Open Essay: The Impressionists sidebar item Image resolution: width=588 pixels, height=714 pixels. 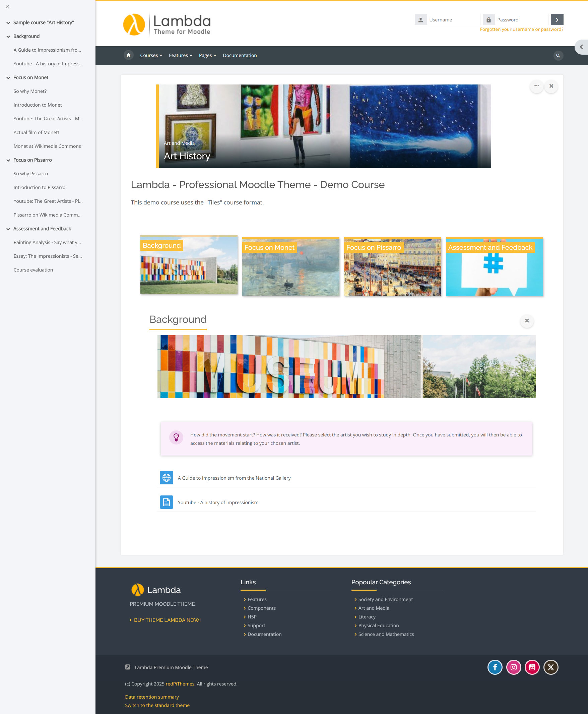(x=48, y=256)
